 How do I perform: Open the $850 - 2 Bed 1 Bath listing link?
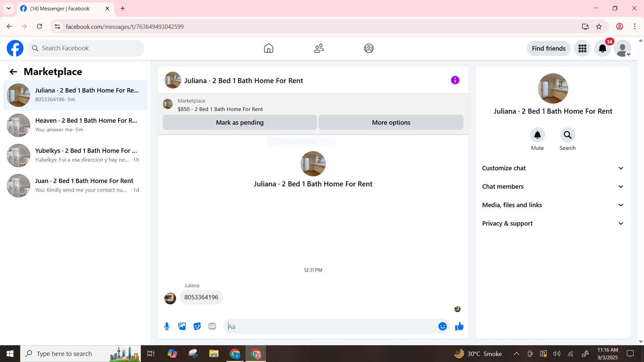220,109
